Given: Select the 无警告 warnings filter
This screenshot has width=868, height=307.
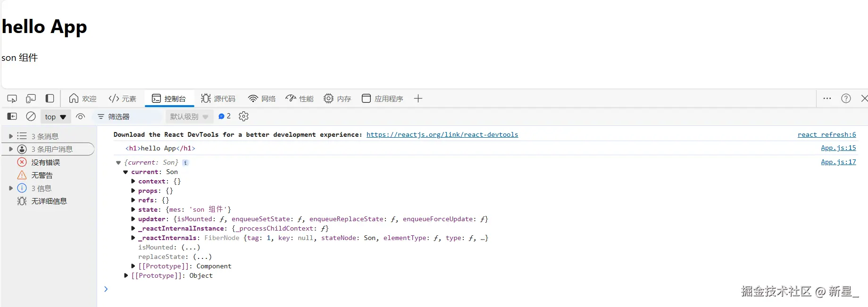Looking at the screenshot, I should click(42, 175).
